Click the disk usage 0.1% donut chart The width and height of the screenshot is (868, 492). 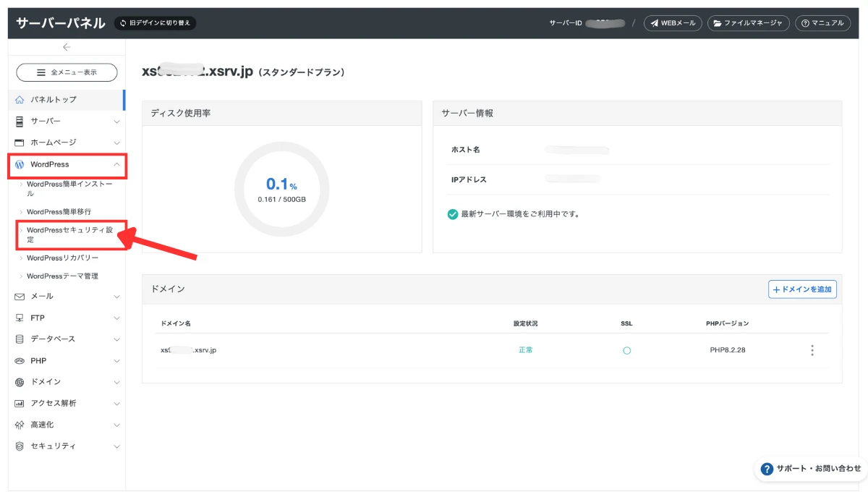[x=282, y=190]
